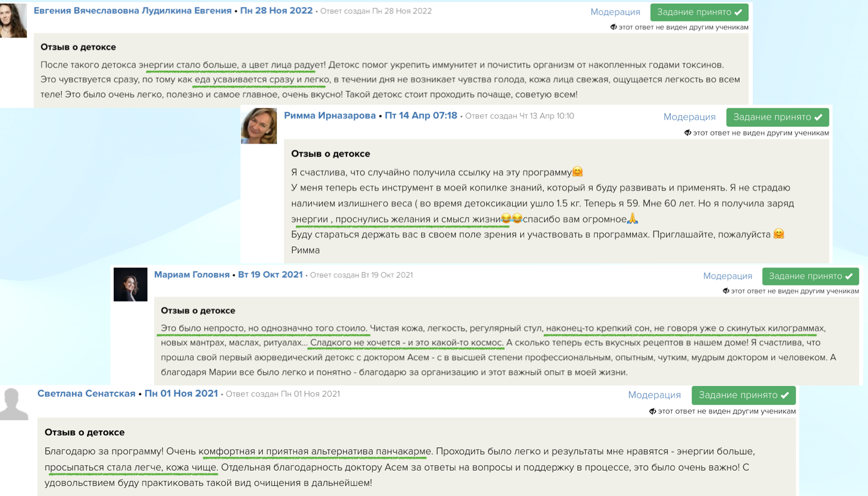The height and width of the screenshot is (496, 868).
Task: Open Светлана Сенатская profile link
Action: tap(86, 393)
